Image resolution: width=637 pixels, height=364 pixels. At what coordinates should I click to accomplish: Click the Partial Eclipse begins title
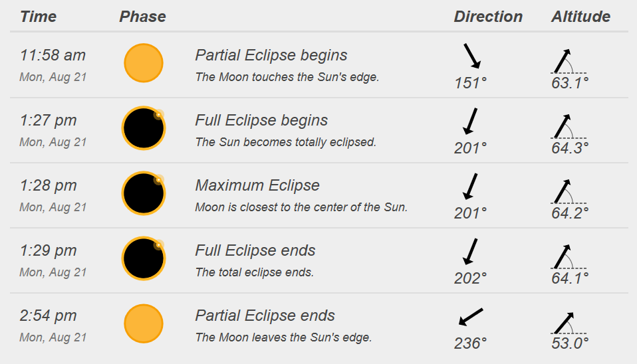tap(271, 55)
